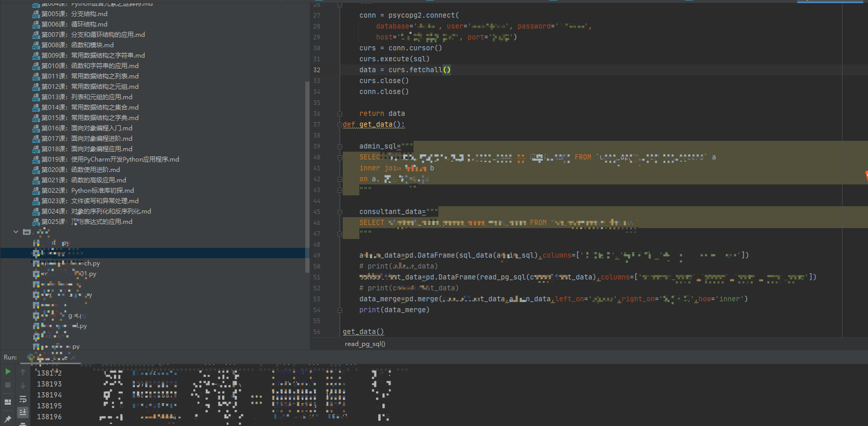Click markdown file icon of 第019课
Image resolution: width=868 pixels, height=426 pixels.
(x=36, y=159)
